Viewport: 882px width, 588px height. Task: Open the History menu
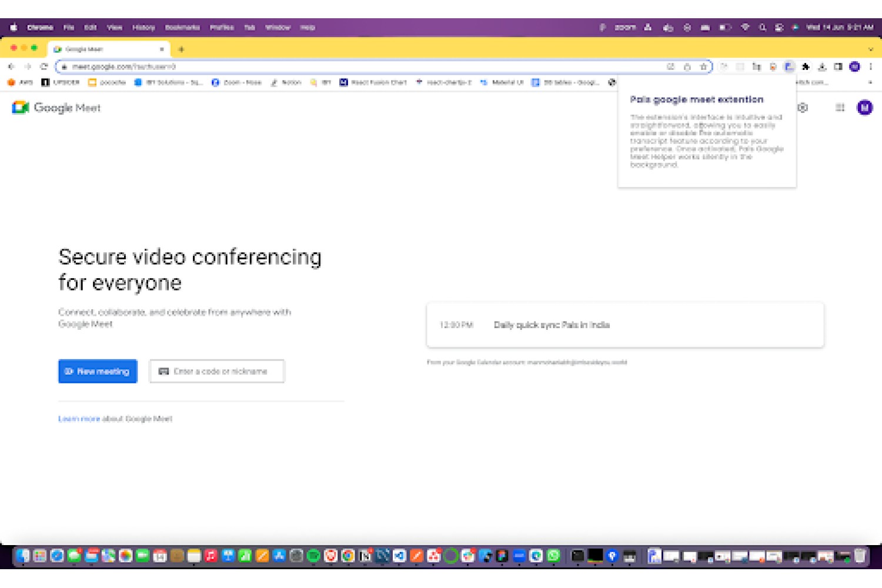[x=143, y=28]
